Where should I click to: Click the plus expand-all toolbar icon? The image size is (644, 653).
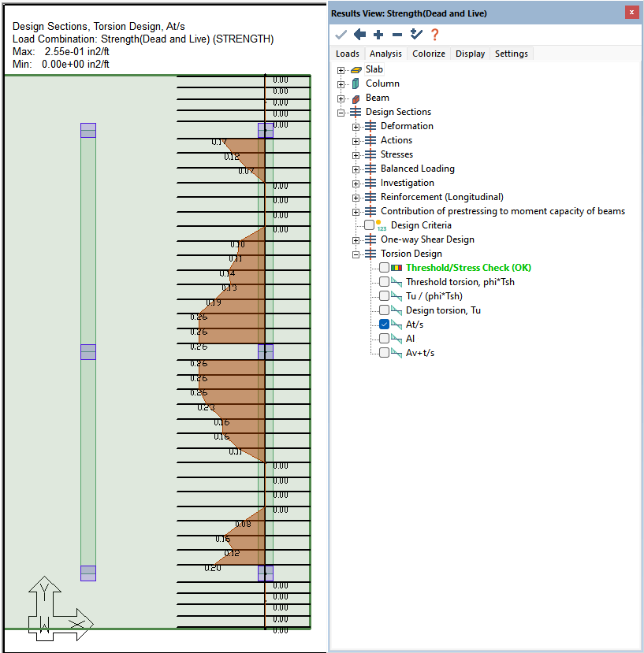378,34
